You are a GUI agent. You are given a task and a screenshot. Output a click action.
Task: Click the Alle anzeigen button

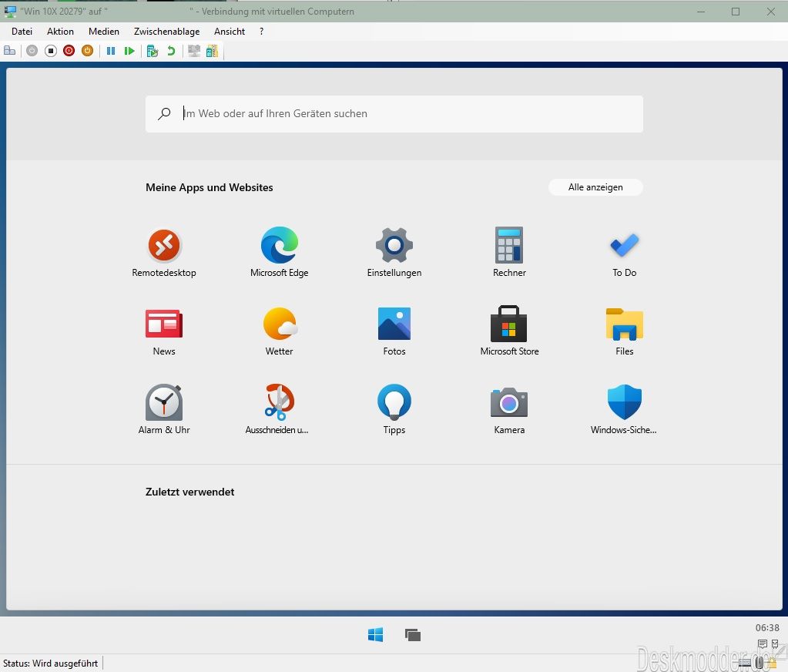pyautogui.click(x=595, y=187)
